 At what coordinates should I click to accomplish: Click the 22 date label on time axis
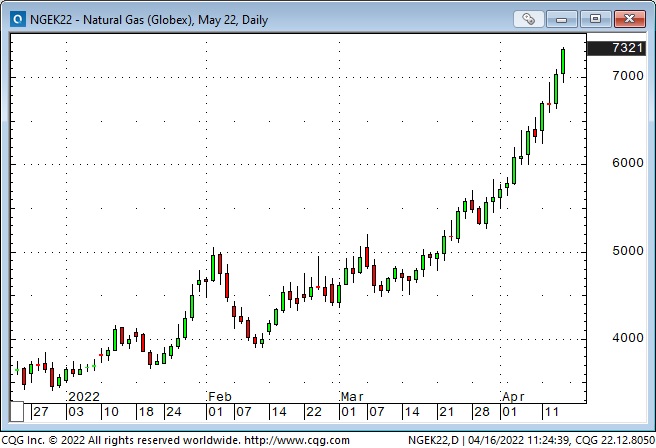coord(314,412)
